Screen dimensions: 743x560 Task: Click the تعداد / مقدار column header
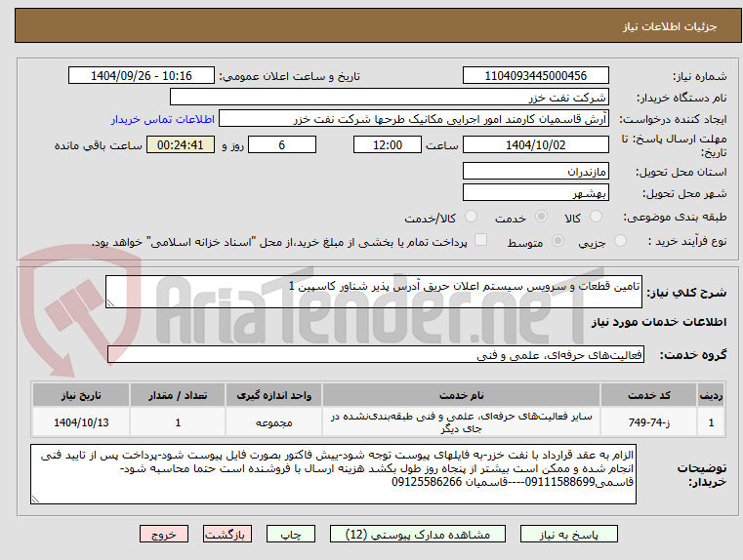coord(178,395)
